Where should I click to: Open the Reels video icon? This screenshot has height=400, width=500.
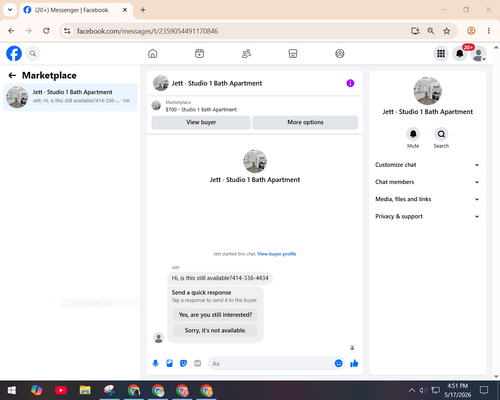pos(199,53)
